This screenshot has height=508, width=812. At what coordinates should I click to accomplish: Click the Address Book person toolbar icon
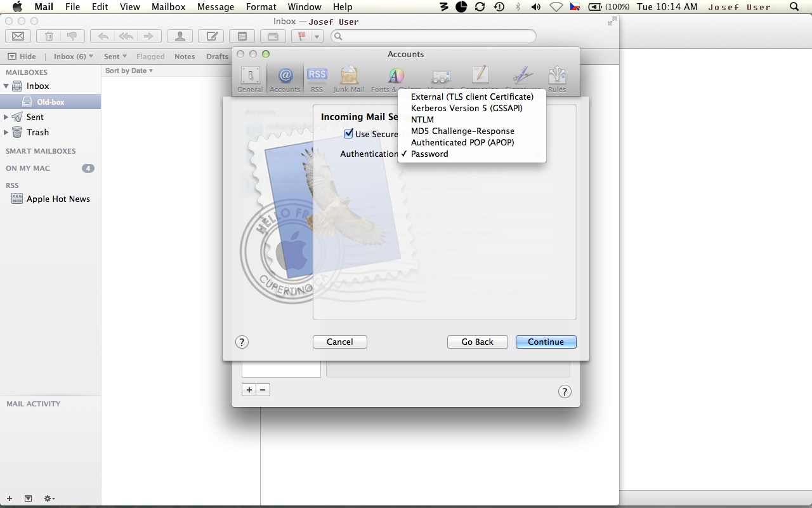(180, 36)
